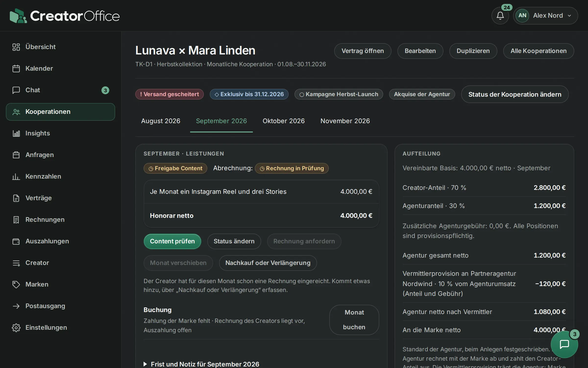Image resolution: width=588 pixels, height=368 pixels.
Task: Click the Exklusiv bis 31.12.2026 tag
Action: point(249,94)
